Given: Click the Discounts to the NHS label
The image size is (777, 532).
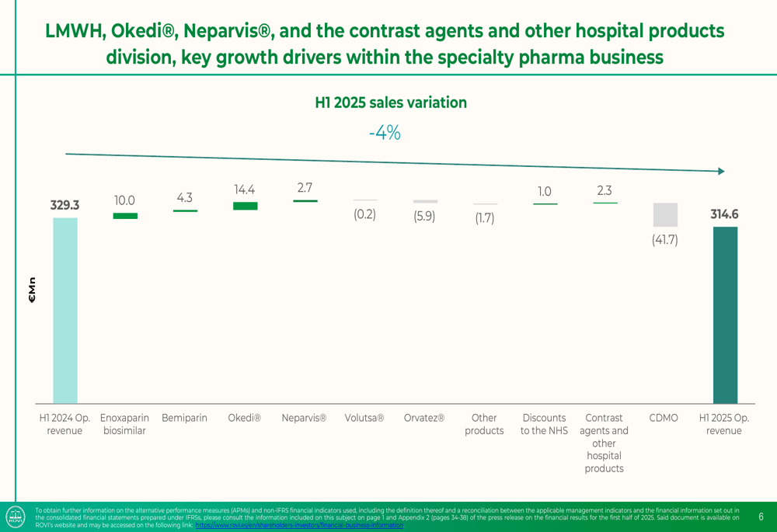Looking at the screenshot, I should pyautogui.click(x=544, y=424).
